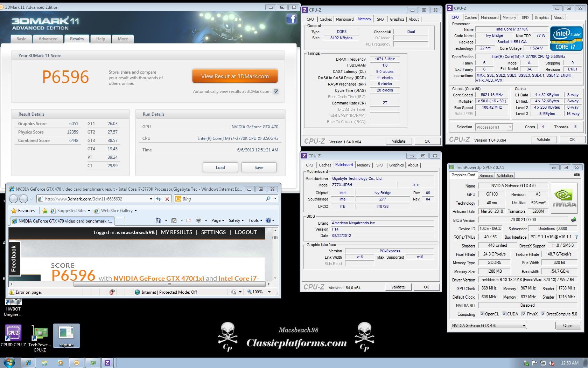The height and width of the screenshot is (368, 588).
Task: Click the Facebook icon in 3DMark 11
Action: 291,19
